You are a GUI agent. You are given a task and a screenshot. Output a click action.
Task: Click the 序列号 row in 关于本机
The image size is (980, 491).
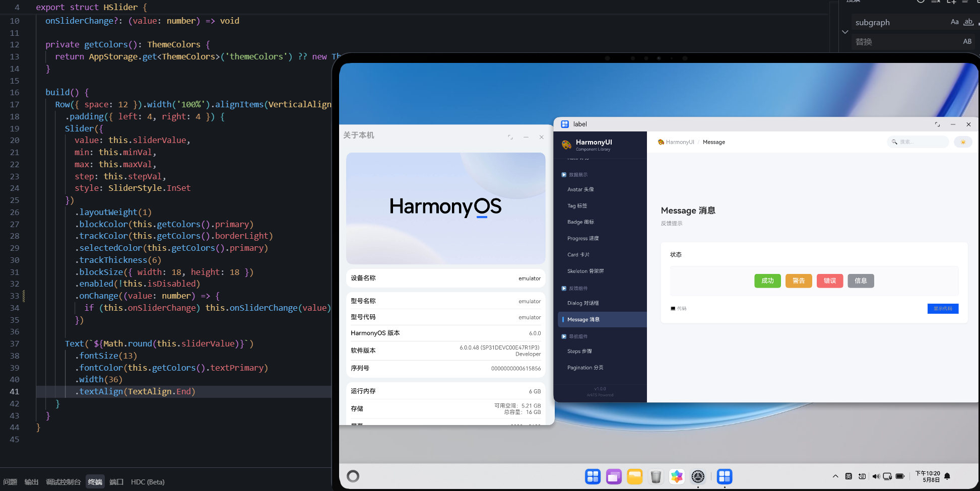pos(446,369)
